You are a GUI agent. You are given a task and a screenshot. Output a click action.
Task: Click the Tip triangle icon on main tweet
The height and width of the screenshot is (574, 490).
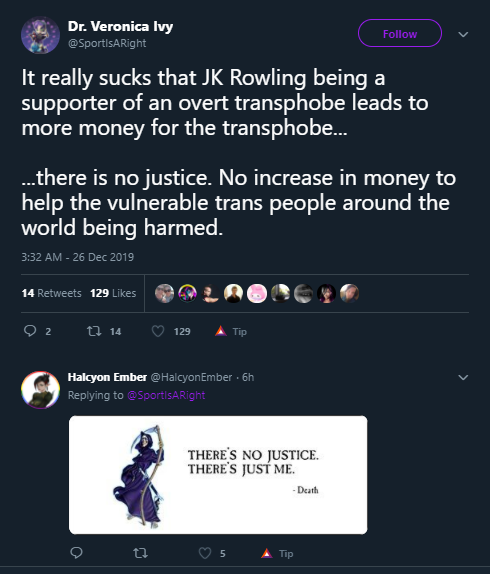pyautogui.click(x=220, y=331)
